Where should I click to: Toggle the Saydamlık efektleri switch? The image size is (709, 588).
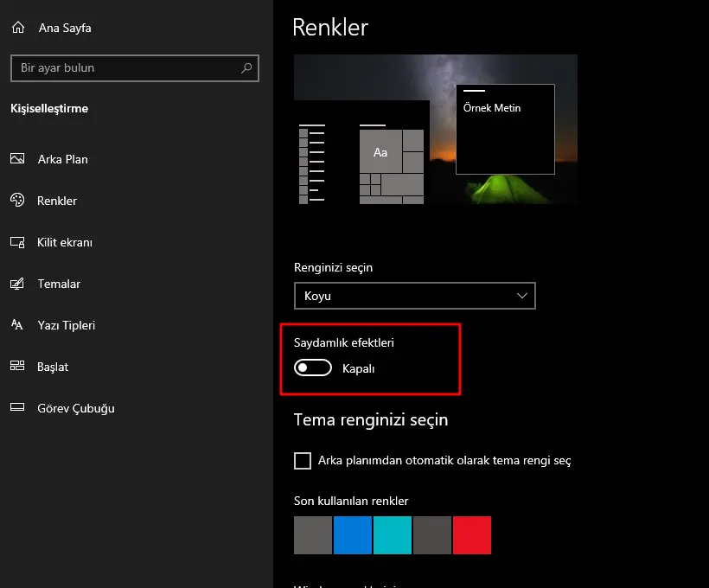pos(312,367)
